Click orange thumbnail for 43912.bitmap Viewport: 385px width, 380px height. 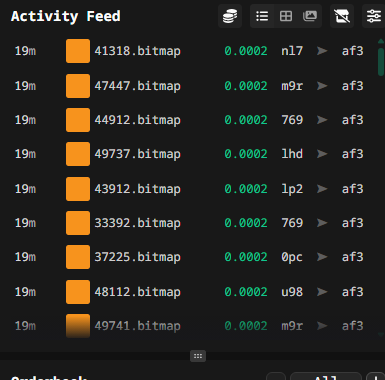[78, 189]
